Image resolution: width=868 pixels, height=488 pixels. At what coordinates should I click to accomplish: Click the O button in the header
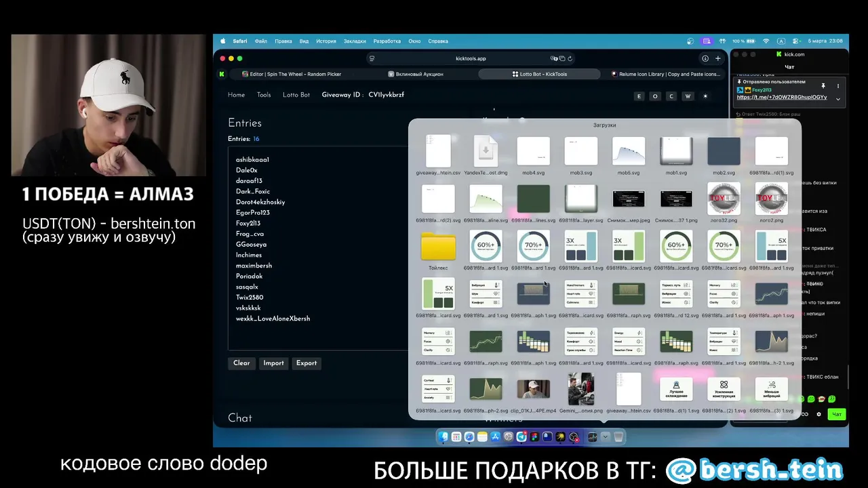pyautogui.click(x=655, y=96)
